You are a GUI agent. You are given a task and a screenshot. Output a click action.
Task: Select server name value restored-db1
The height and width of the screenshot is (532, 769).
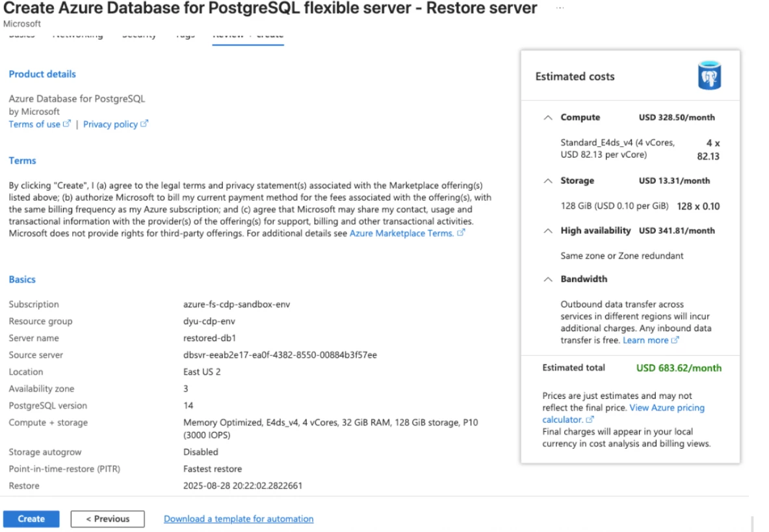209,338
